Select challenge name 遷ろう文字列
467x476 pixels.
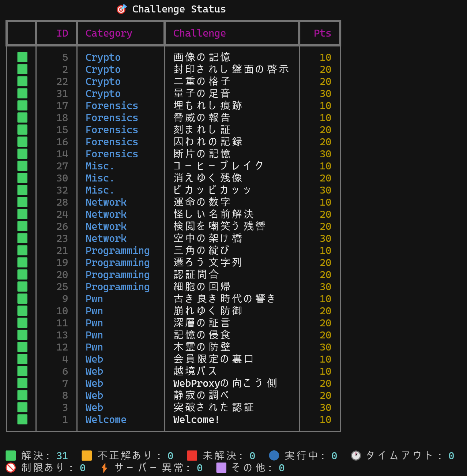[208, 262]
